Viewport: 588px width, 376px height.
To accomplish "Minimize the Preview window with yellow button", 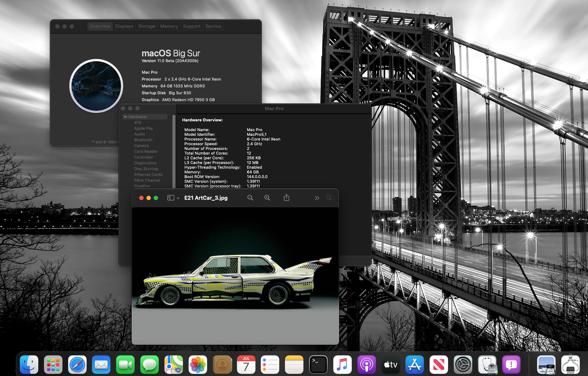I will [149, 198].
